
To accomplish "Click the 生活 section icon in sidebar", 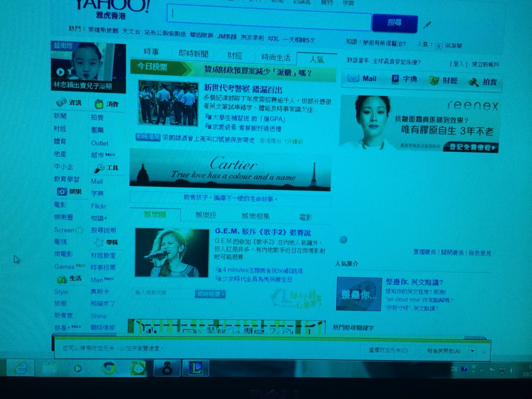I will point(62,279).
